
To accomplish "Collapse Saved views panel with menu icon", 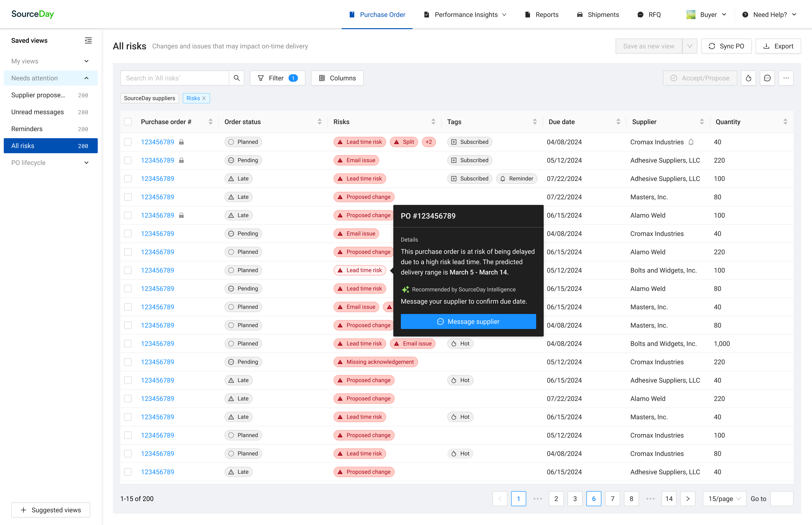I will tap(88, 41).
